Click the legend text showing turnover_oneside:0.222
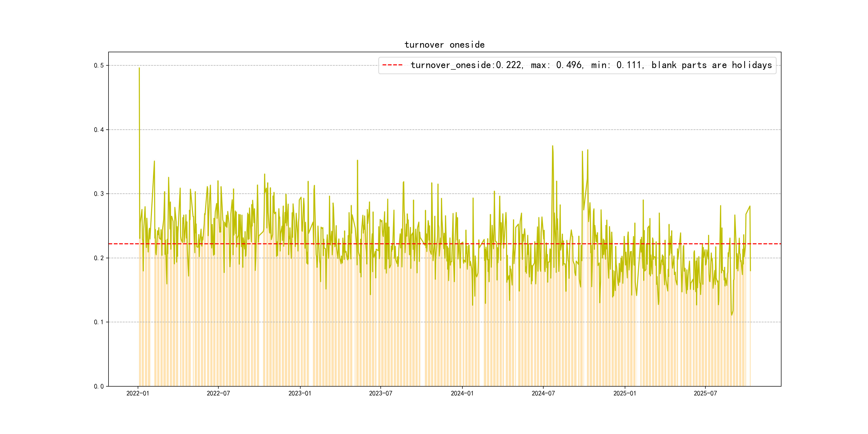The width and height of the screenshot is (868, 434). coord(466,65)
